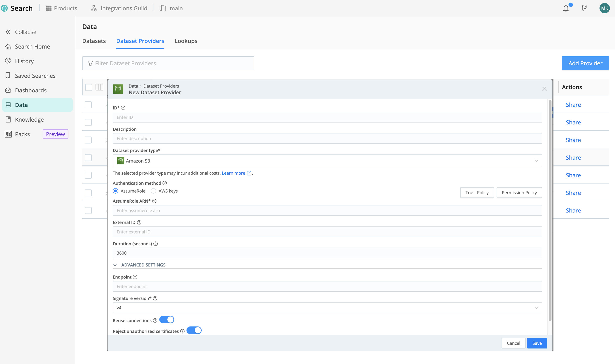The height and width of the screenshot is (364, 615).
Task: Switch to the Datasets tab
Action: (x=94, y=41)
